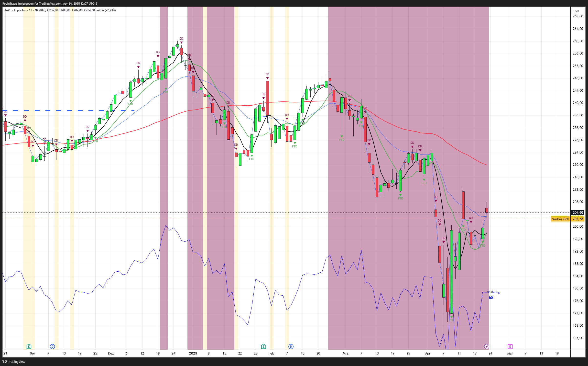The height and width of the screenshot is (366, 588).
Task: Click the purple lightning bolt event icon
Action: coord(487,346)
